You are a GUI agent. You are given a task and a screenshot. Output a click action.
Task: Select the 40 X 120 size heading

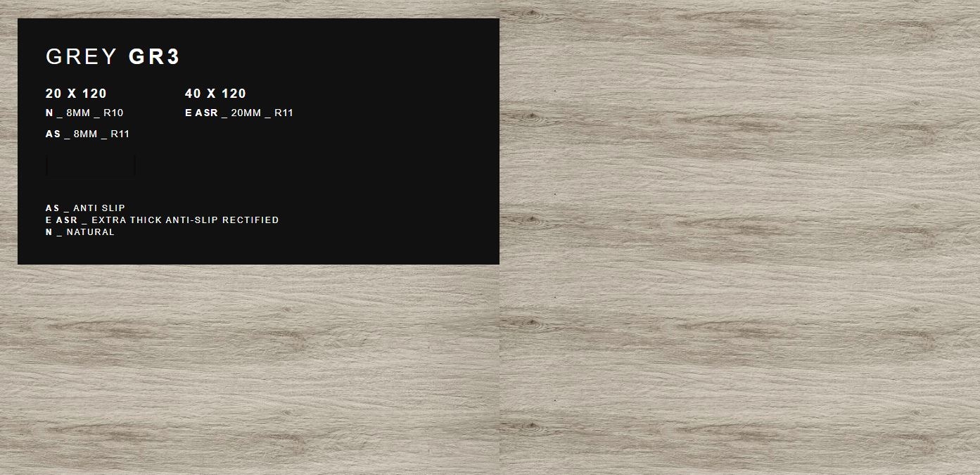tap(215, 94)
